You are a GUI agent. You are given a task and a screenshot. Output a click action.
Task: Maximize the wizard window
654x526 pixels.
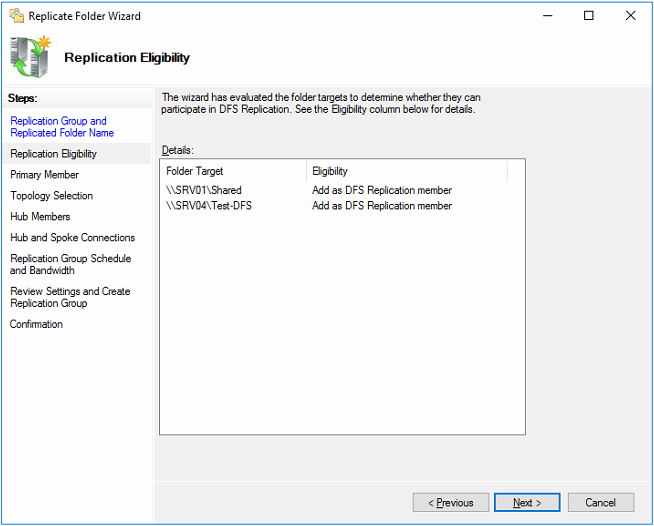pyautogui.click(x=589, y=16)
